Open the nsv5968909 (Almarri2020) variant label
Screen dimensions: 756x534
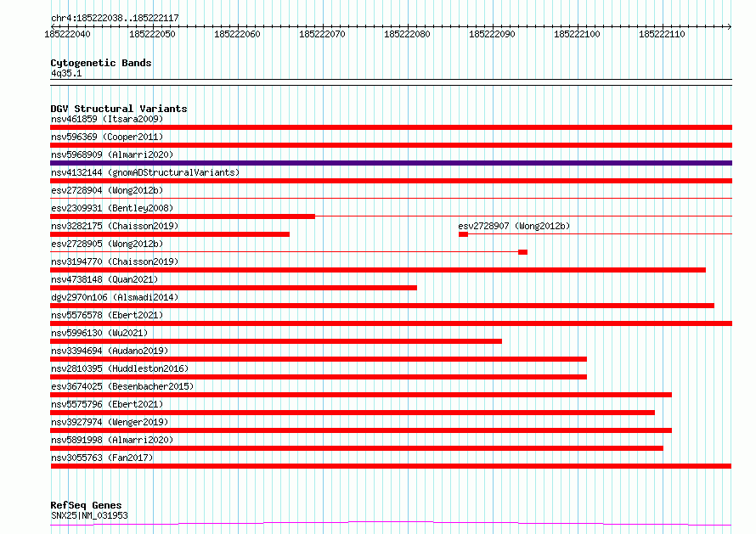pos(112,155)
